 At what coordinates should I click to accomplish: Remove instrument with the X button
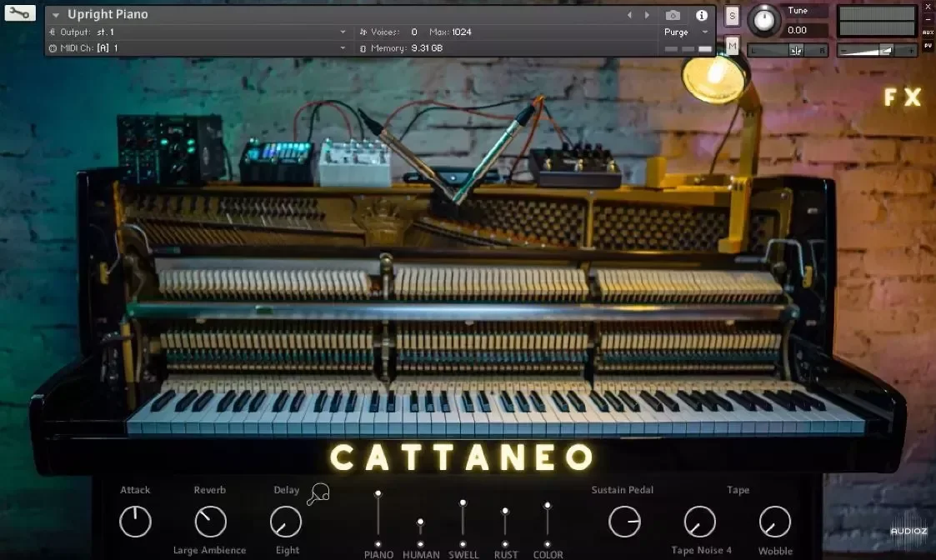[928, 5]
